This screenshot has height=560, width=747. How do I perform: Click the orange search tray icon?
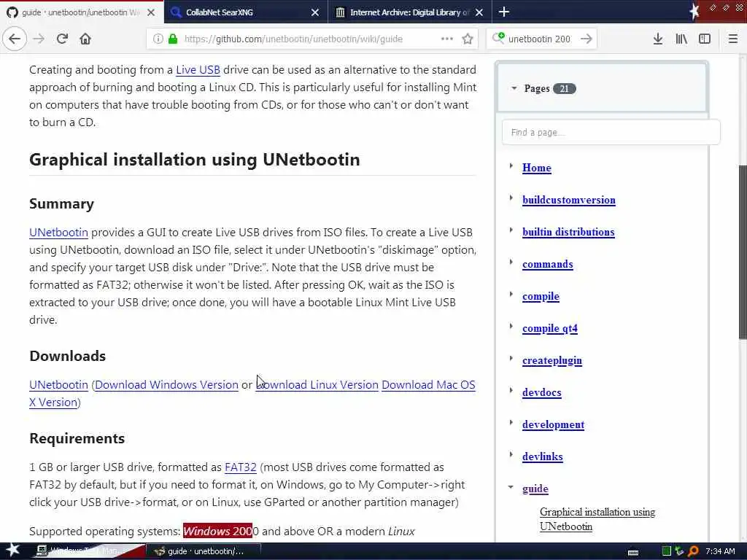tap(693, 551)
